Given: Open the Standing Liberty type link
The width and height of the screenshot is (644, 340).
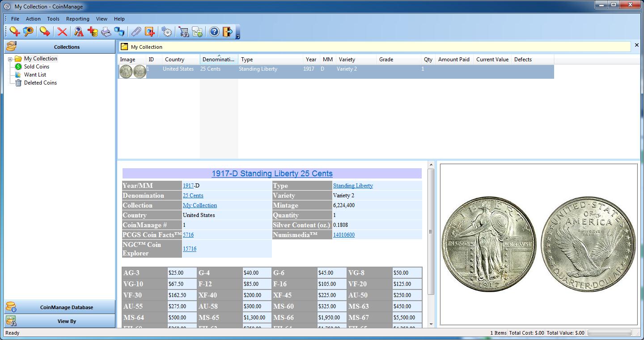Looking at the screenshot, I should 353,186.
